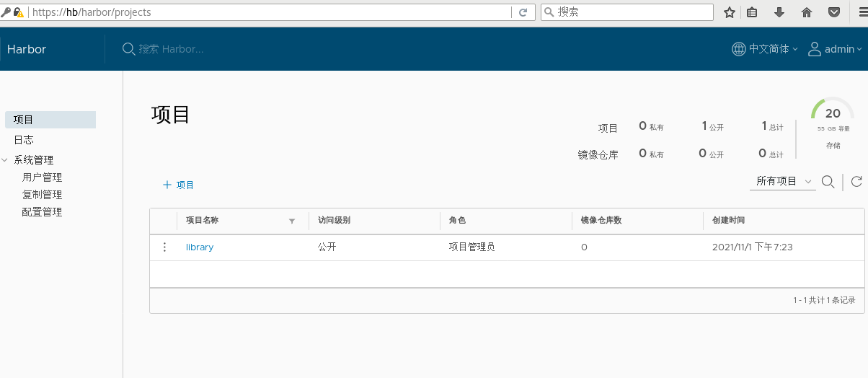The width and height of the screenshot is (868, 378).
Task: Click the 镜像仓库 statistics label
Action: point(598,154)
